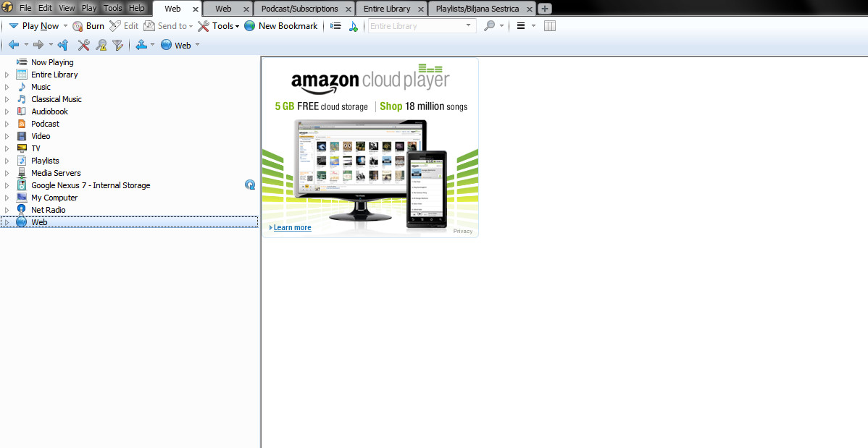Expand the Podcast tree node
Screen dimensions: 868x448
coord(7,124)
